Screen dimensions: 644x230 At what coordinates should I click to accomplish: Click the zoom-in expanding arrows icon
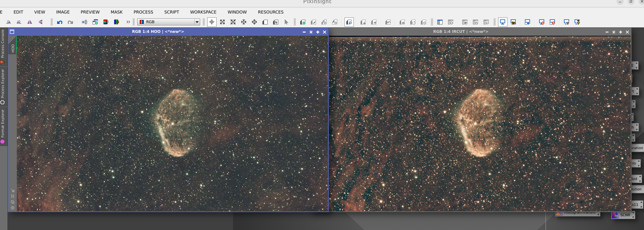(x=222, y=22)
